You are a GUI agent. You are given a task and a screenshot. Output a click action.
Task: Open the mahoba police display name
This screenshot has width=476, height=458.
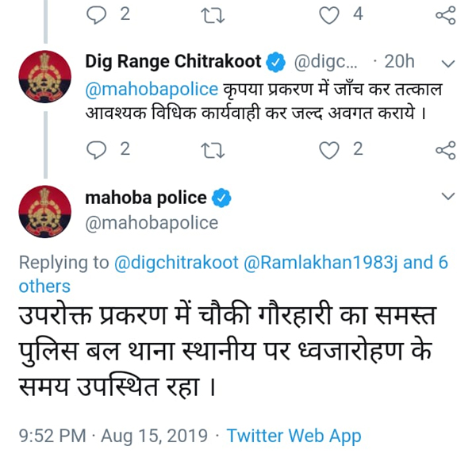(146, 198)
